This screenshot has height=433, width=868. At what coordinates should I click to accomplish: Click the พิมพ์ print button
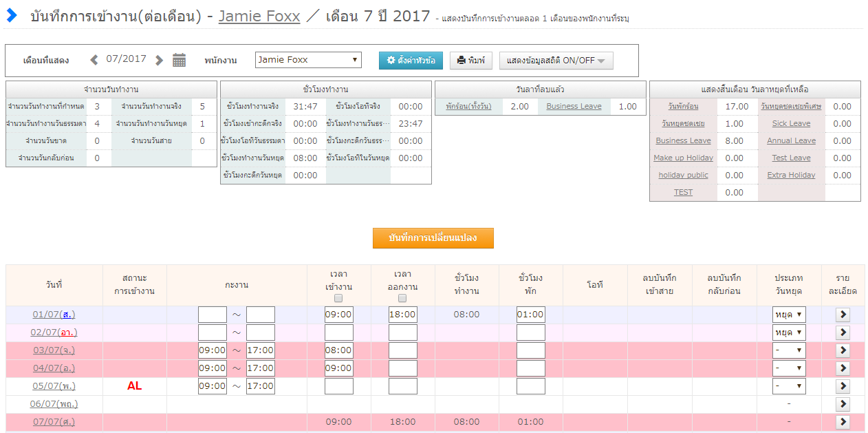pos(471,61)
